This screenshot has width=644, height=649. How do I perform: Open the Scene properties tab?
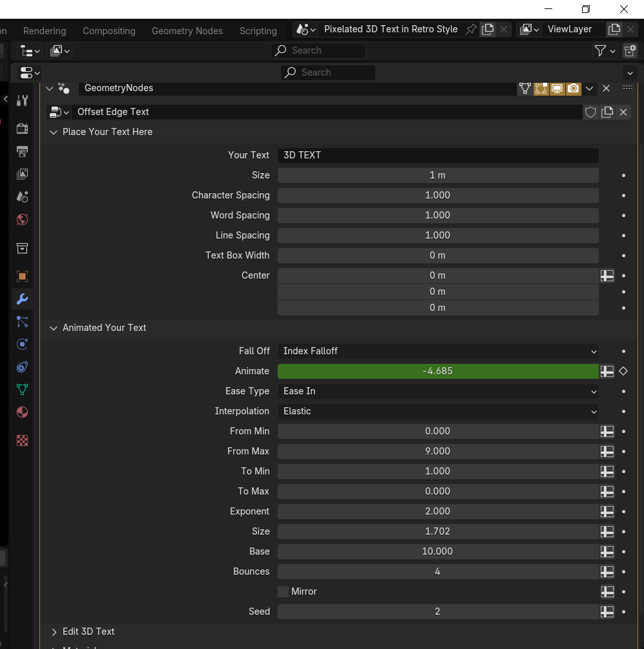tap(23, 197)
